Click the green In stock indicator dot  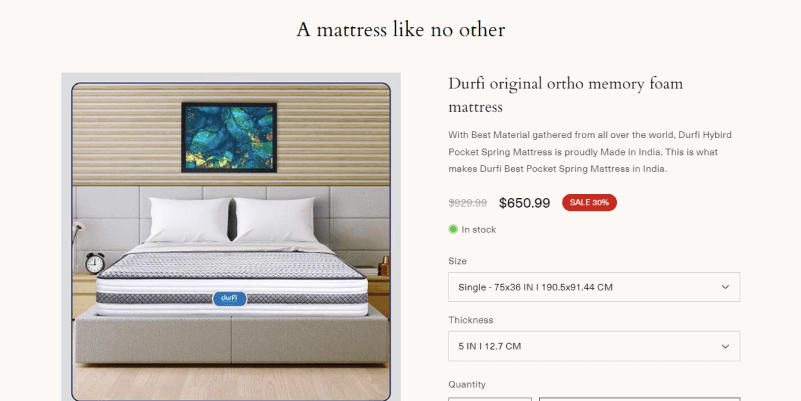click(x=453, y=229)
